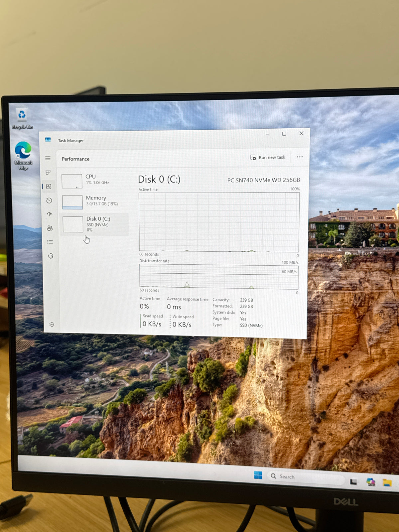Click the taskbar Search box

[x=306, y=477]
